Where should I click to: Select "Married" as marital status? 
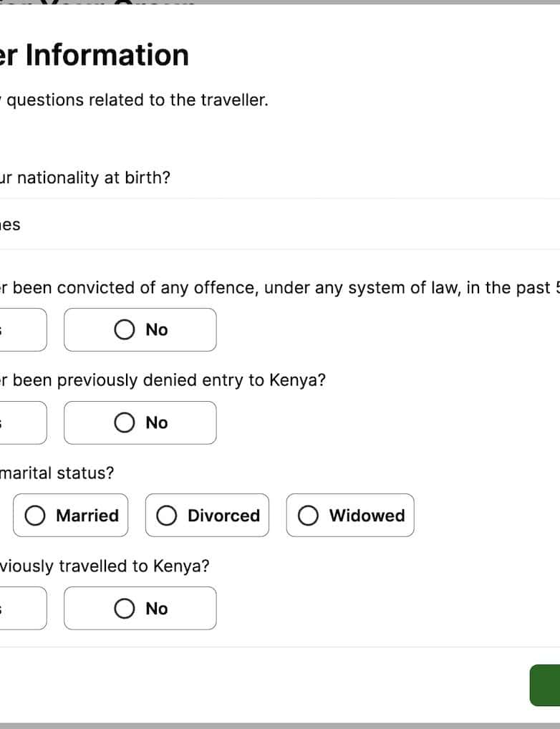pos(71,516)
